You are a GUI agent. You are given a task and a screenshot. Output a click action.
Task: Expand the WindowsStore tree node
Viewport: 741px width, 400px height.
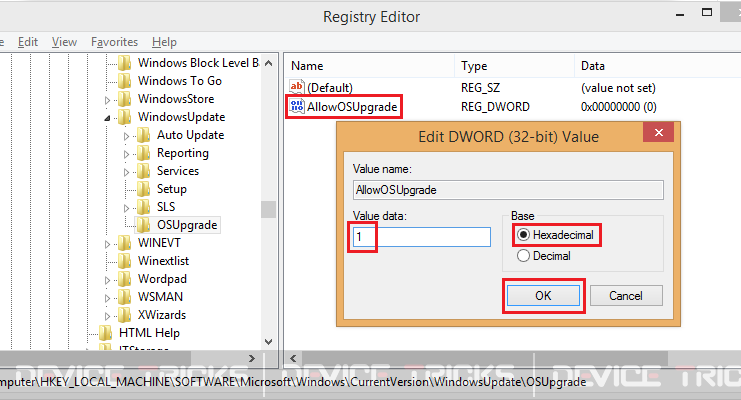coord(107,100)
